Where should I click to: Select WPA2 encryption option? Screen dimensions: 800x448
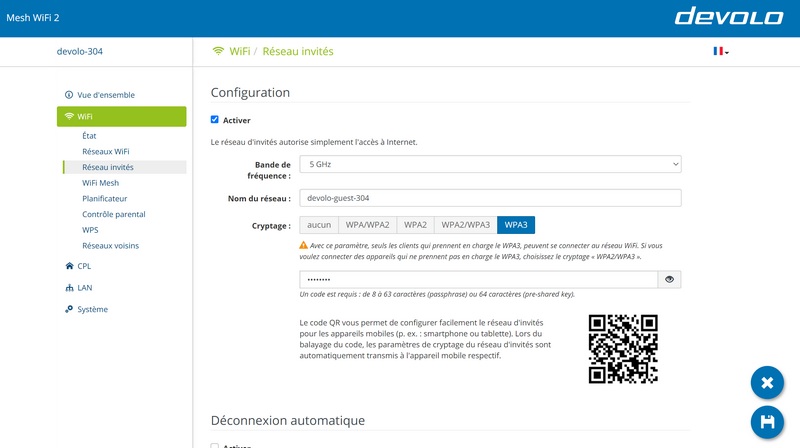(415, 225)
